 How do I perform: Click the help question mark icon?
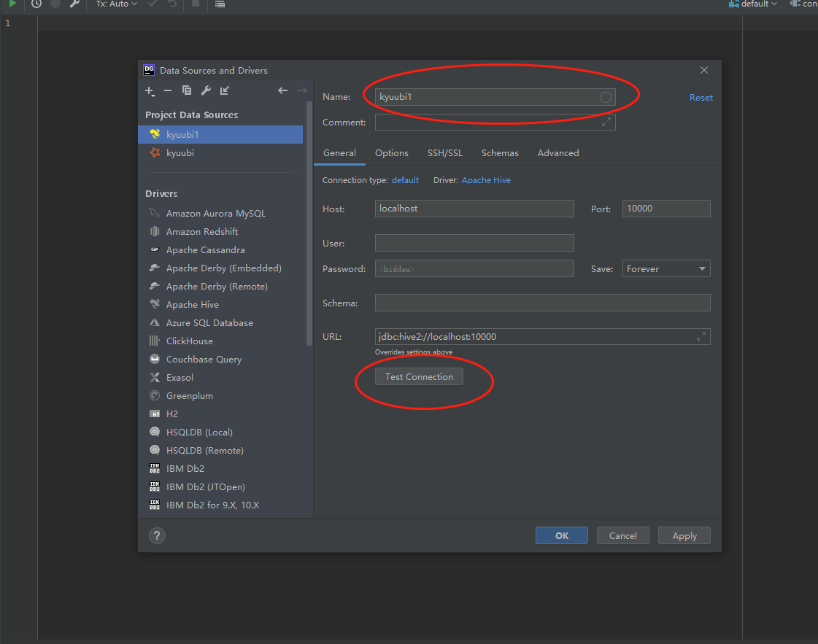coord(157,535)
